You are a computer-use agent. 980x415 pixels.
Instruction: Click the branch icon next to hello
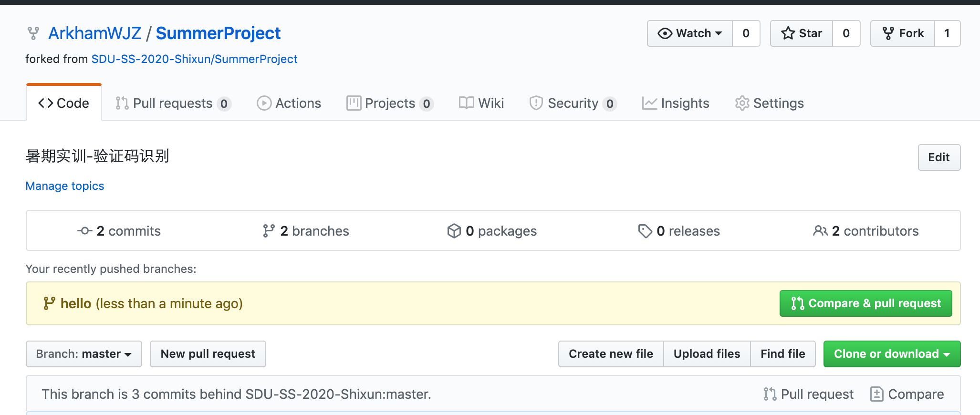point(49,303)
